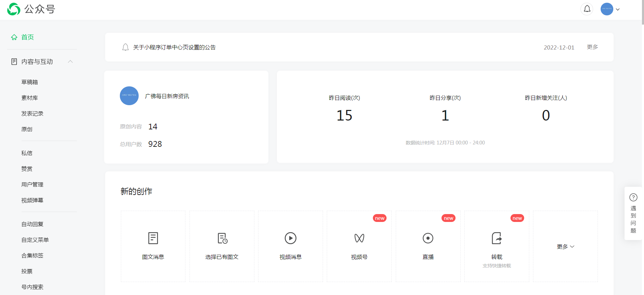Open 投票 in sidebar
Viewport: 644px width, 295px height.
(27, 271)
